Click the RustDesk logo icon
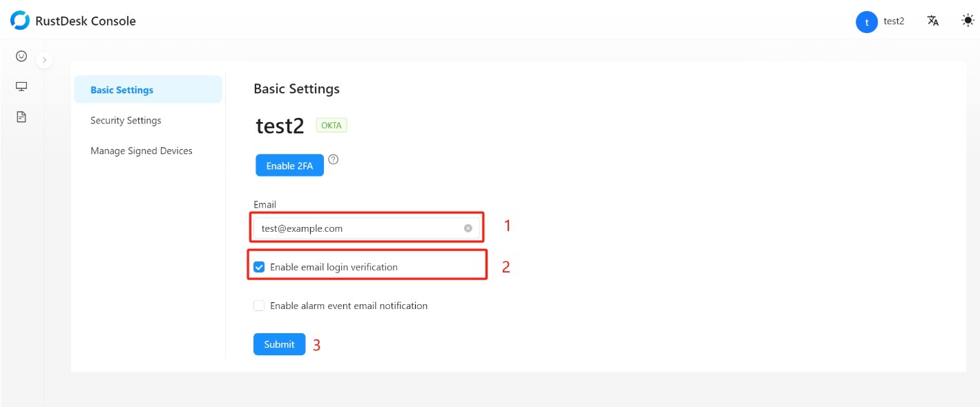Image resolution: width=980 pixels, height=407 pixels. [20, 21]
